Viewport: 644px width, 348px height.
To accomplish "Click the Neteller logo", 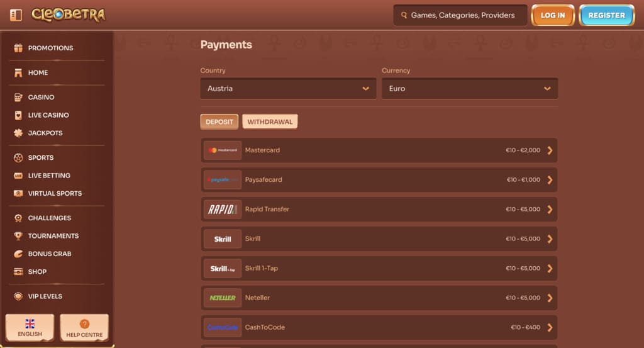I will click(x=223, y=298).
